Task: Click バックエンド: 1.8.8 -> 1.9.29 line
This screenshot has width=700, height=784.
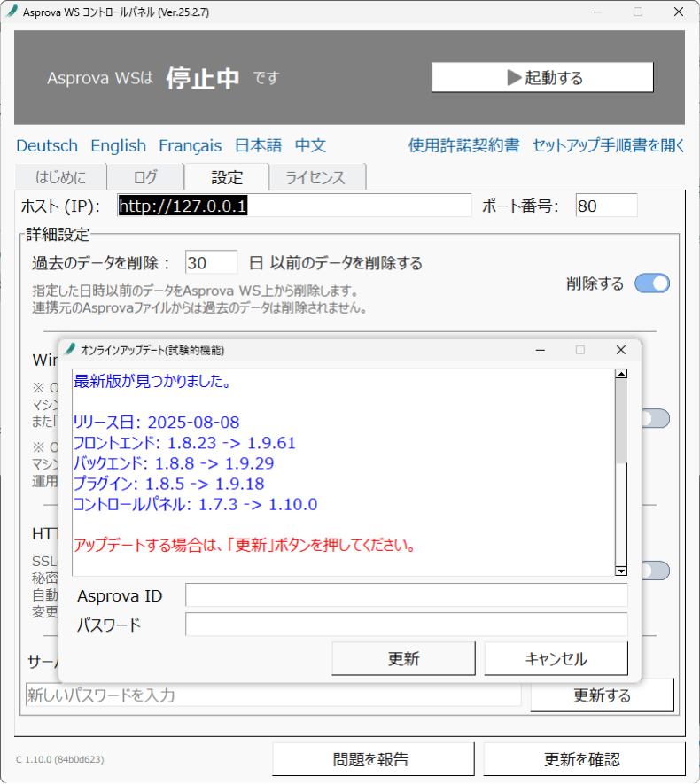Action: coord(174,463)
